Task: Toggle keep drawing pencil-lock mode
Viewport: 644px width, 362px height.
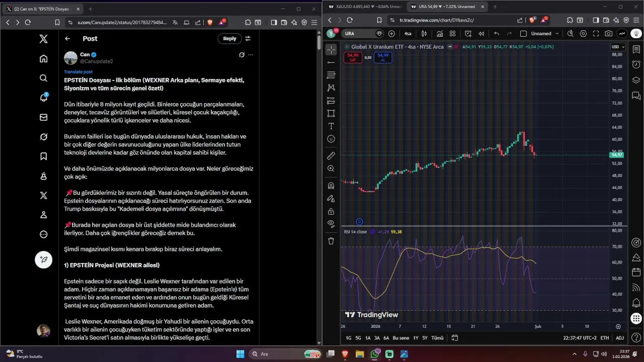Action: click(x=331, y=199)
